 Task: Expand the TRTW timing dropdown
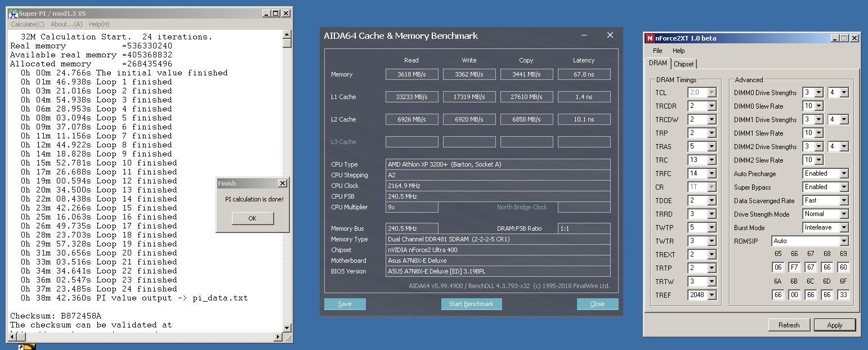coord(712,281)
